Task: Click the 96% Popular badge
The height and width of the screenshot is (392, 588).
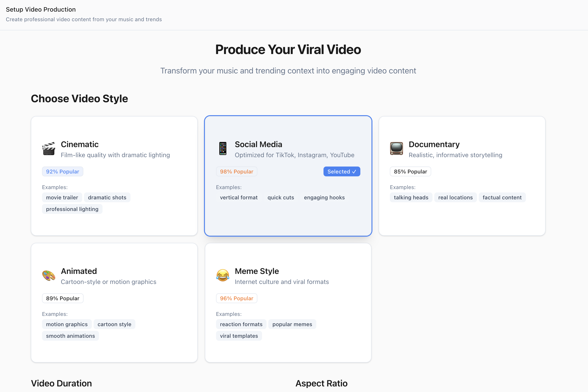Action: tap(236, 298)
